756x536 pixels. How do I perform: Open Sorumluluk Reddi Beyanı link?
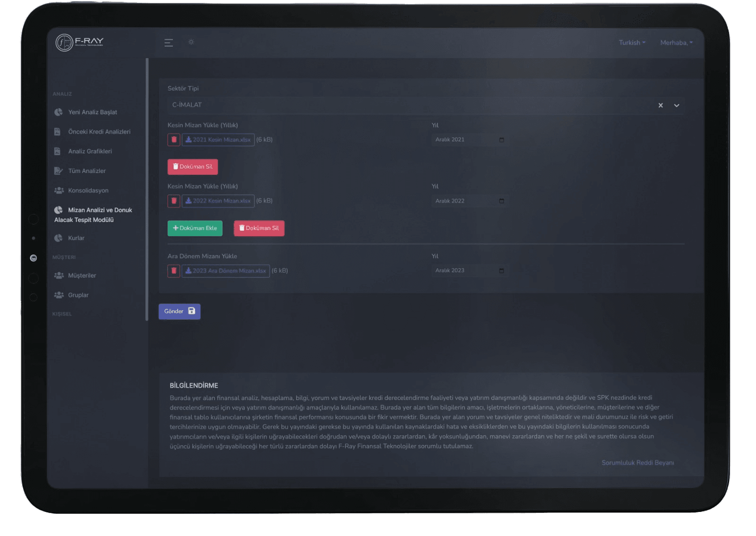(x=638, y=463)
